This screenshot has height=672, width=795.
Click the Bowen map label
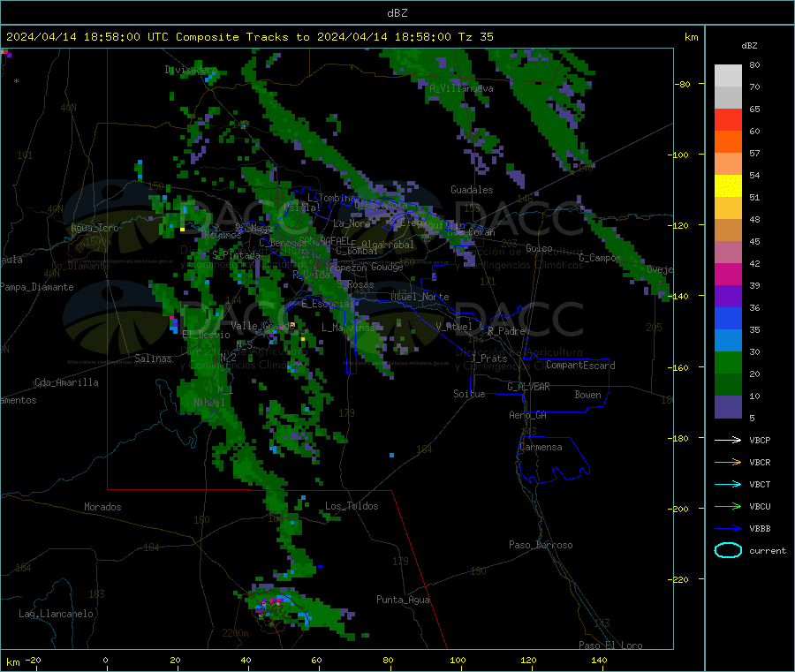click(x=587, y=396)
